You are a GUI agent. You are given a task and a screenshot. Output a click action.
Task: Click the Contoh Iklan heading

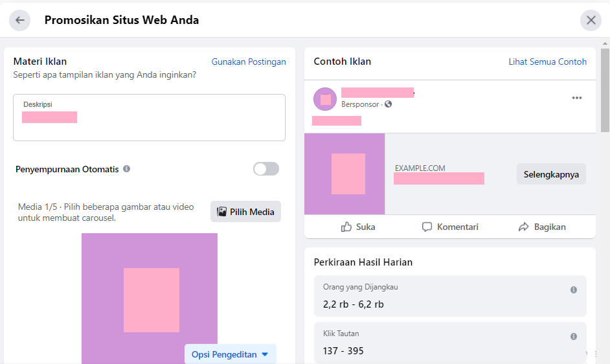[x=343, y=62]
